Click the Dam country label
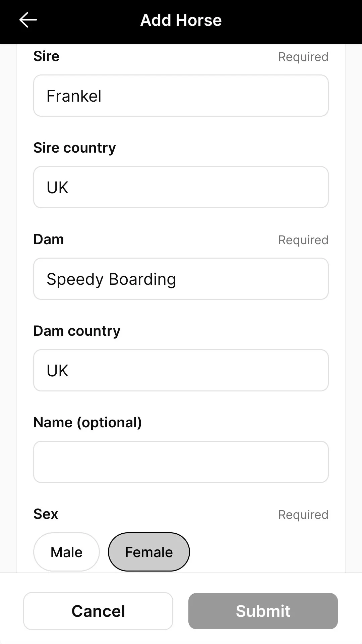Viewport: 362px width, 644px height. coord(77,331)
